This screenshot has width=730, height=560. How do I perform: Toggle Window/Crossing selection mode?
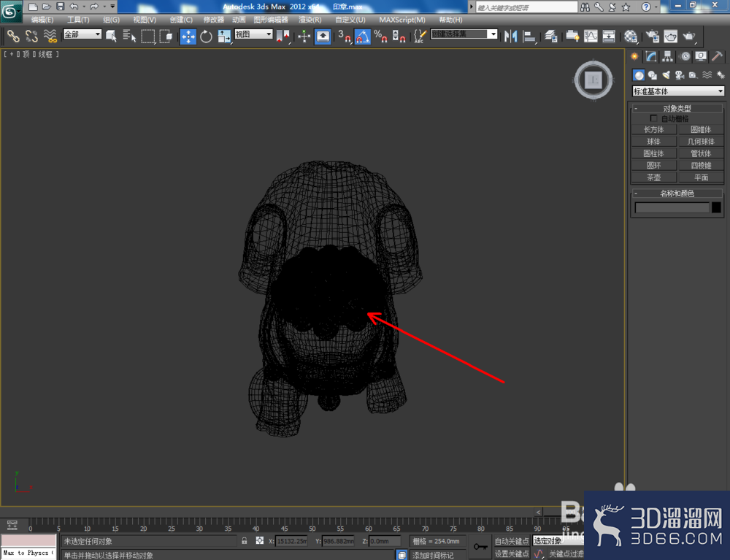click(x=166, y=36)
